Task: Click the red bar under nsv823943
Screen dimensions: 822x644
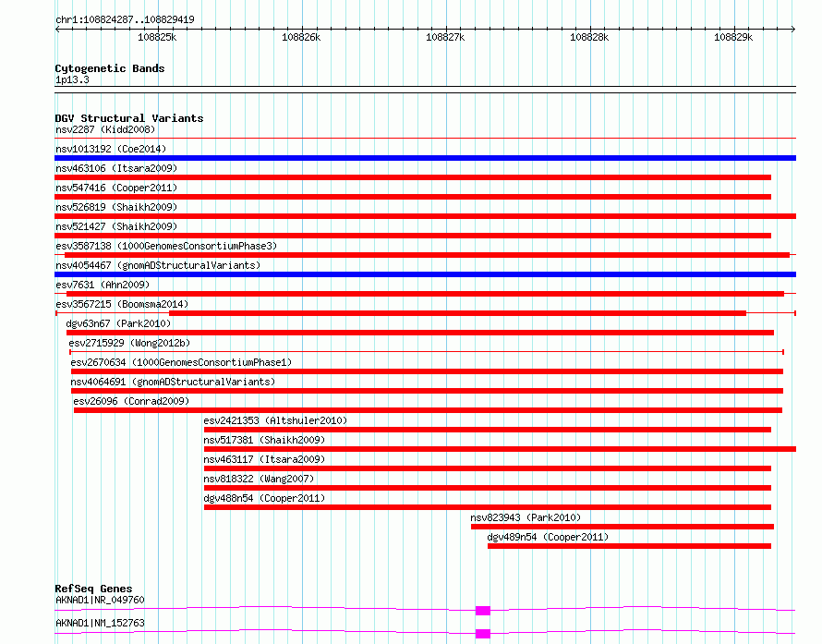Action: 623,527
